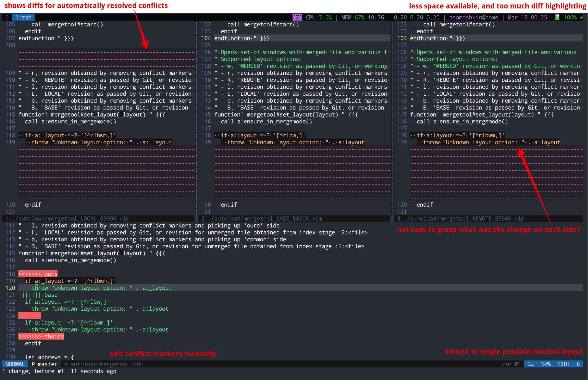Click the tmux session number 0 badge

(7, 17)
